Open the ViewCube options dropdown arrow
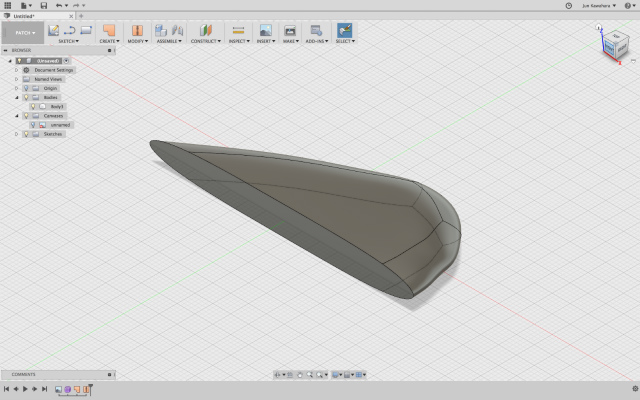Image resolution: width=640 pixels, height=400 pixels. (633, 61)
